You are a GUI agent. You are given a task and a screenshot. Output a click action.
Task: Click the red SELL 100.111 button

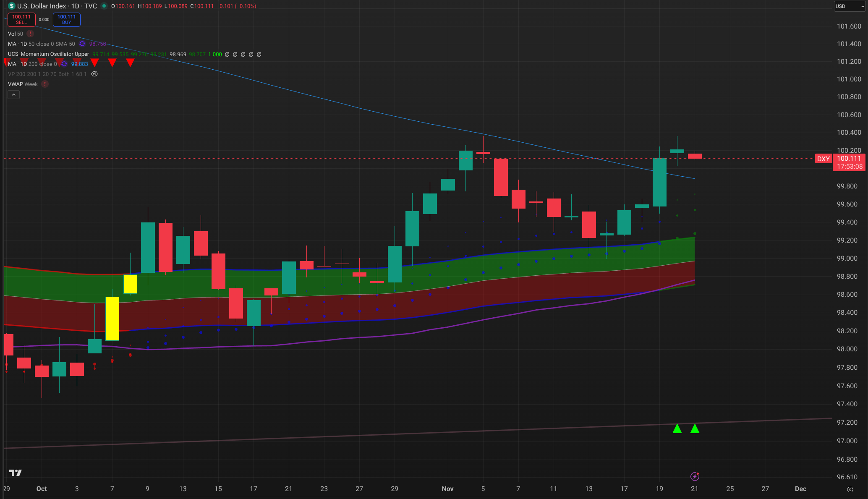(21, 19)
